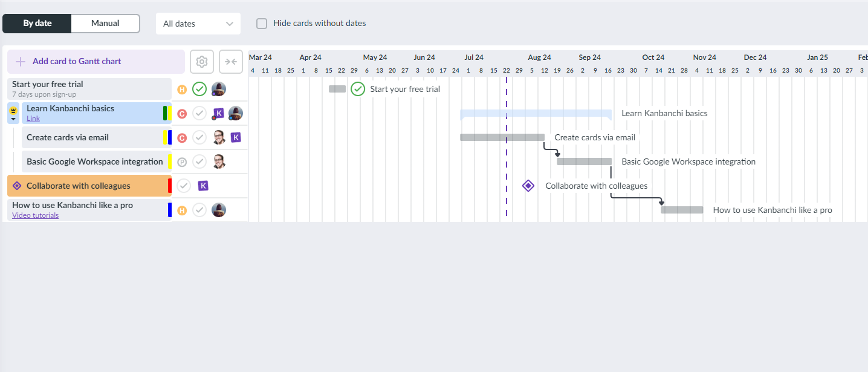
Task: Click the green tag on Learn Kanbanchi basics
Action: pos(165,113)
